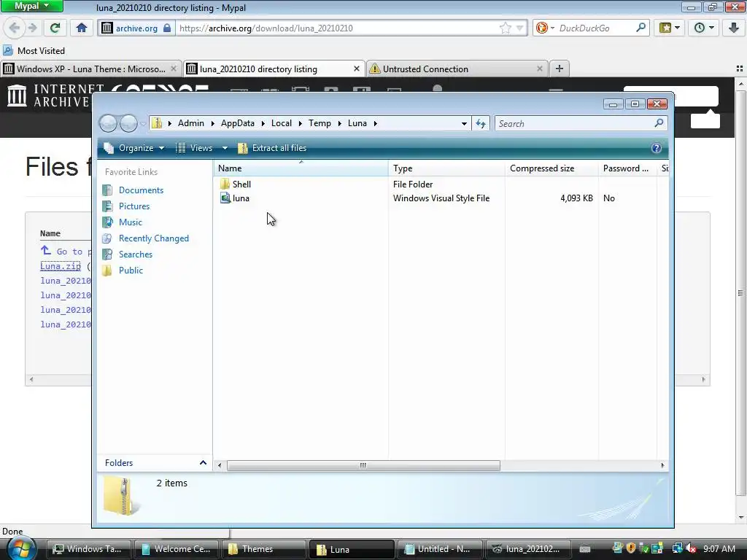Expand the arrow after Luna in breadcrumb

(x=376, y=123)
